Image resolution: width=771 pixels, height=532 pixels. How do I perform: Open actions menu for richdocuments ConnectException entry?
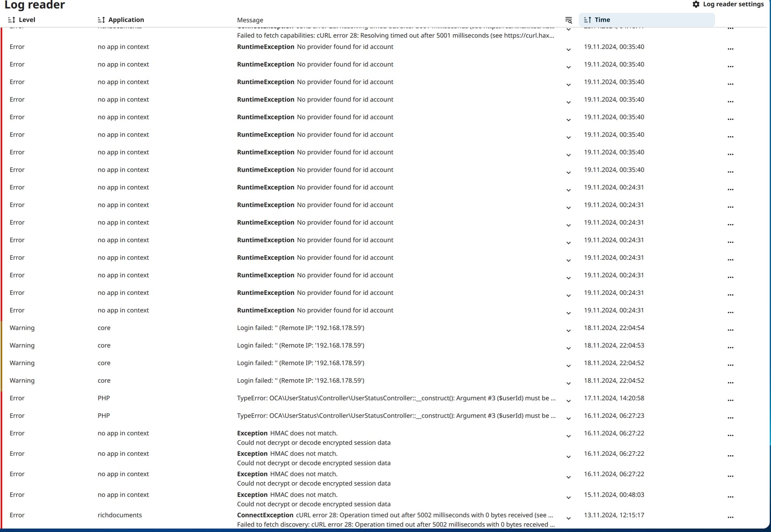coord(730,518)
